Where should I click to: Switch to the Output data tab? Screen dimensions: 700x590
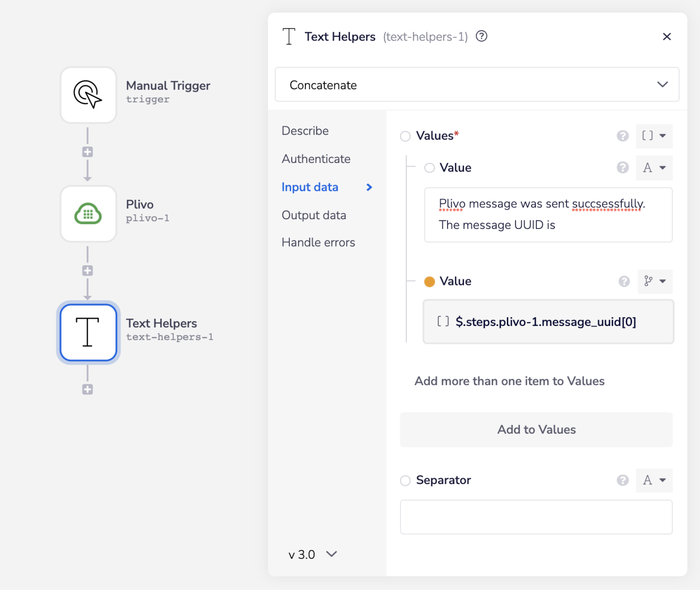tap(314, 215)
